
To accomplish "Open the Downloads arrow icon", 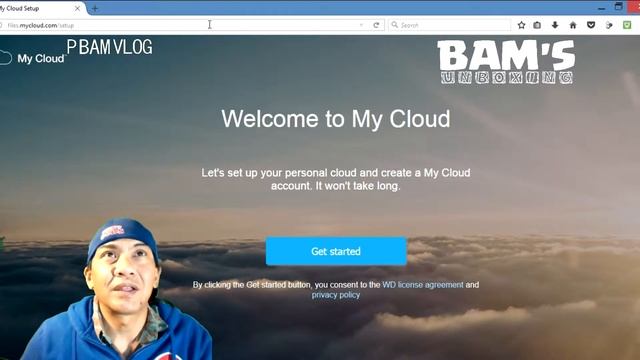I will point(555,25).
